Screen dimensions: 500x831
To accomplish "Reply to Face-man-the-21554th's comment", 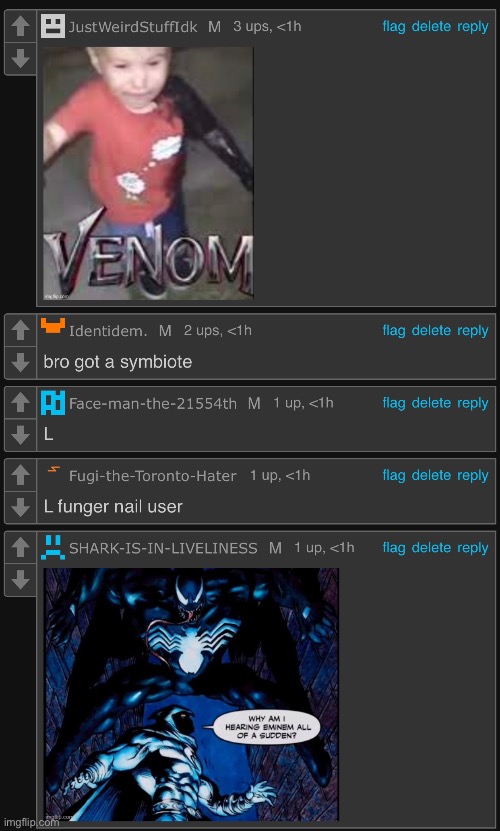I will [472, 403].
